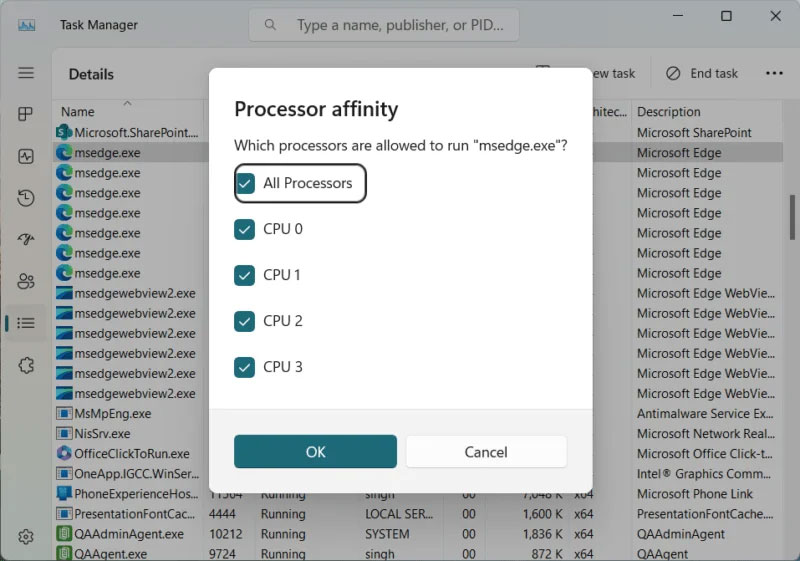Open the three-dot more options menu

click(x=774, y=73)
